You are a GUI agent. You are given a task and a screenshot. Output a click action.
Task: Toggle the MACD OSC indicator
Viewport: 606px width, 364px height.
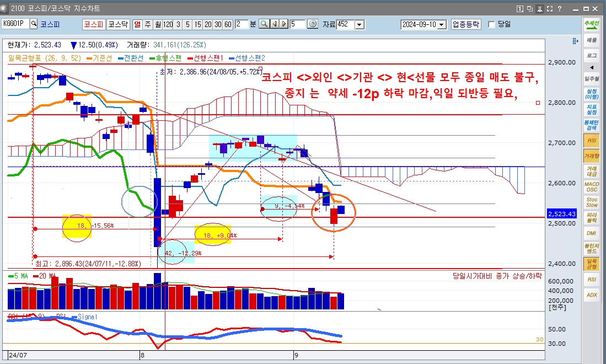592,186
